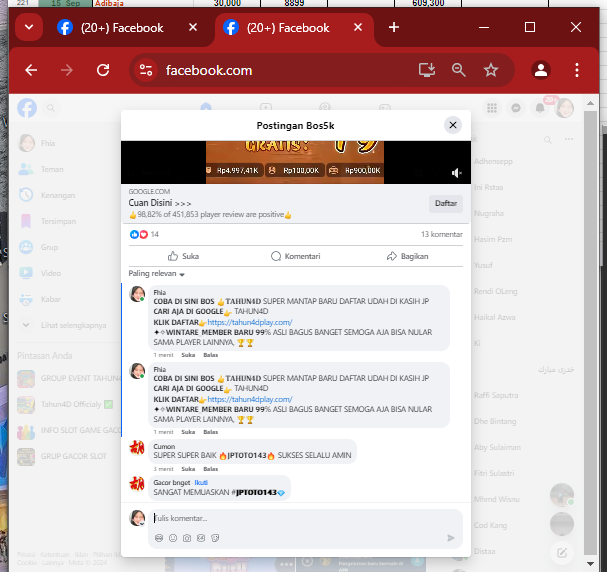This screenshot has height=572, width=607.
Task: Go back to previous page
Action: (31, 70)
